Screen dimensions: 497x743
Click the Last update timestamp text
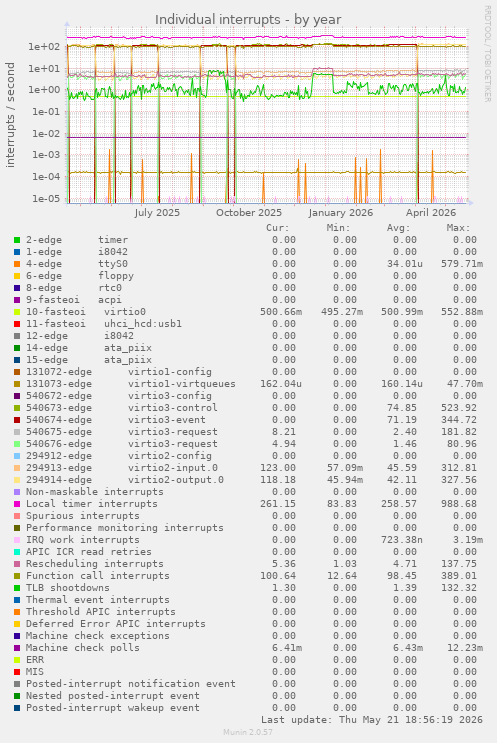(x=371, y=720)
